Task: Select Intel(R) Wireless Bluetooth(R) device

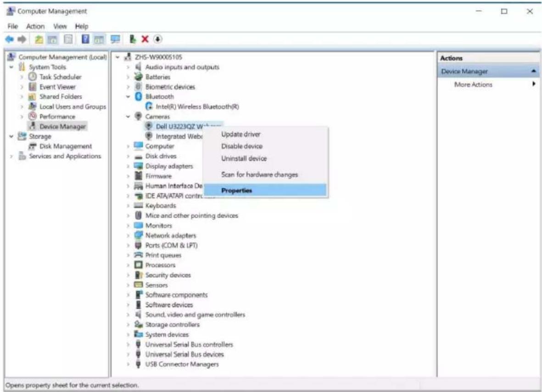Action: click(x=197, y=106)
